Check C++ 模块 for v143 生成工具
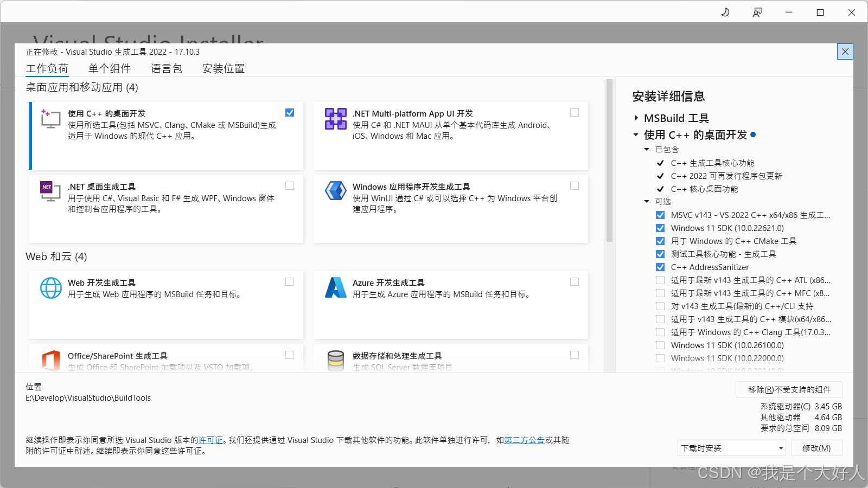 pyautogui.click(x=660, y=319)
